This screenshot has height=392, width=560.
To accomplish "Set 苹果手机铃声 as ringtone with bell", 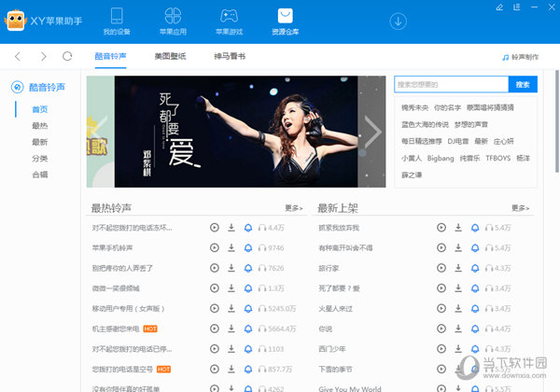I will [x=248, y=247].
